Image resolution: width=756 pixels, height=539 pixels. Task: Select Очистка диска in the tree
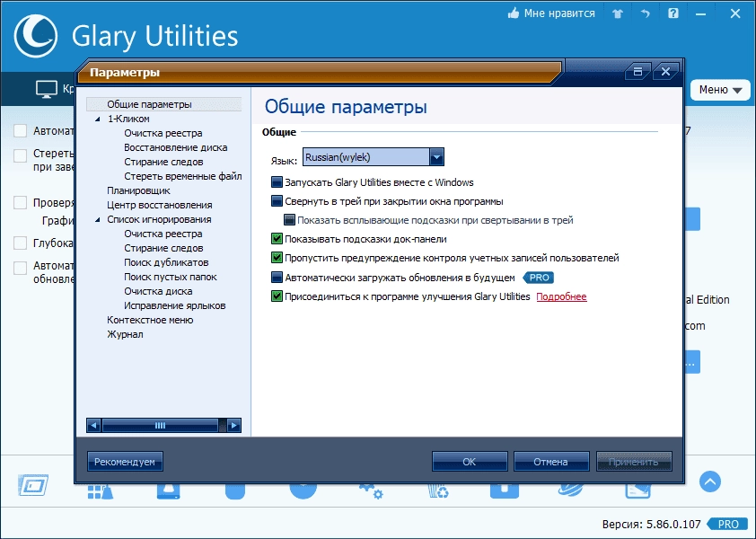(x=158, y=291)
